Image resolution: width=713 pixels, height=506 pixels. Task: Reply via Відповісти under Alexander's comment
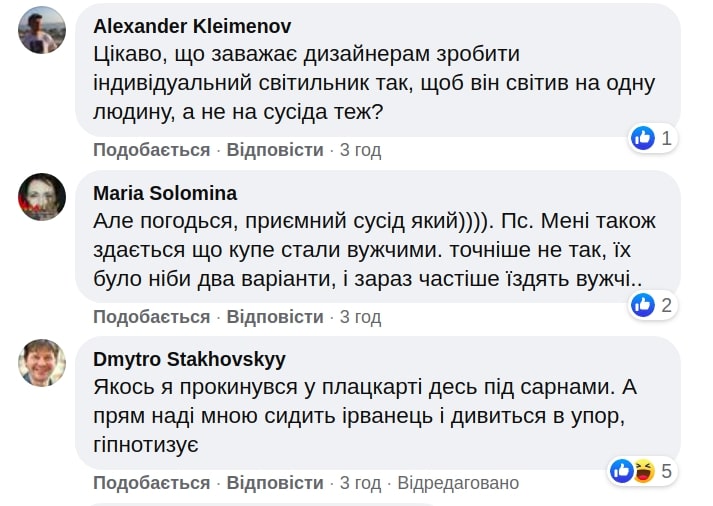tap(275, 150)
